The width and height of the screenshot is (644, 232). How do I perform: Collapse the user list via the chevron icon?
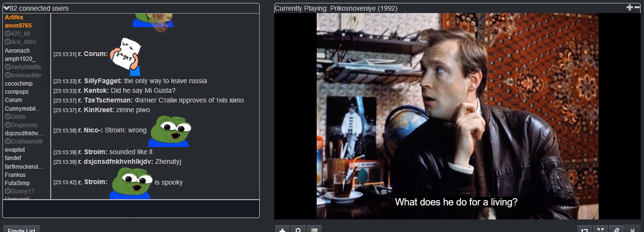[x=6, y=8]
